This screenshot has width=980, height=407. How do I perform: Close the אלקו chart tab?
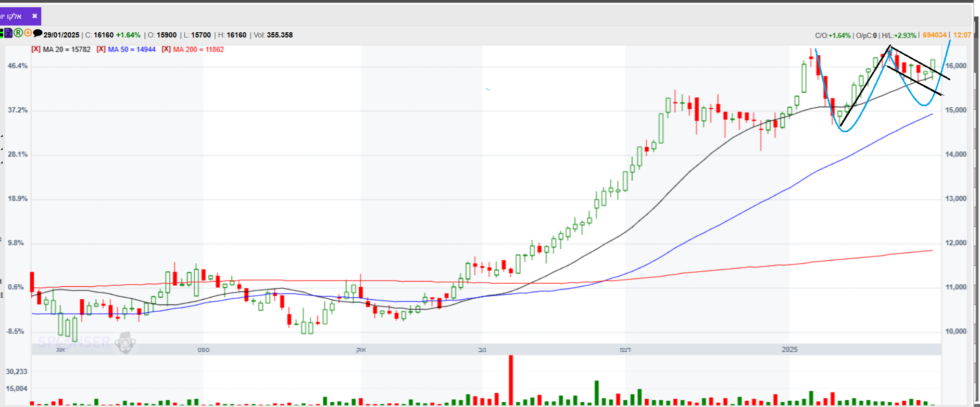tap(34, 16)
